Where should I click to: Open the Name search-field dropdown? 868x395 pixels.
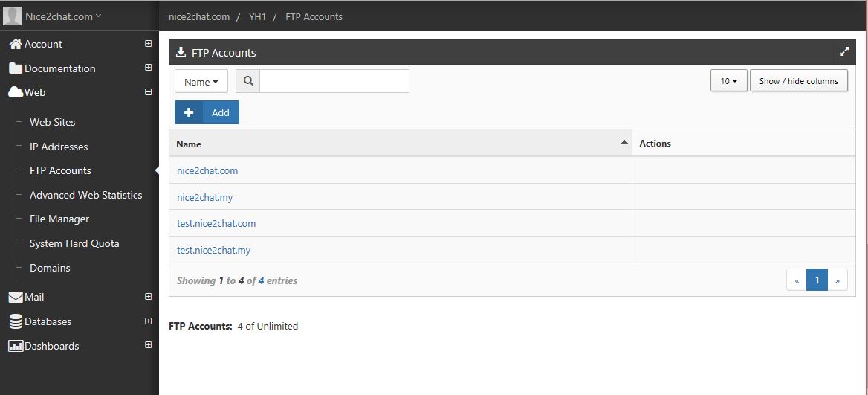pos(201,81)
